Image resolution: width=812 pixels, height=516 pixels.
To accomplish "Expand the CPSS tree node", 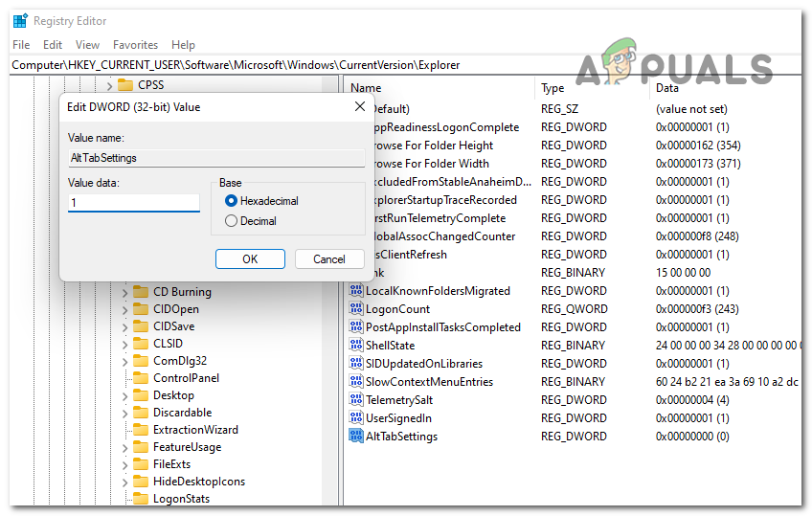I will tap(109, 85).
